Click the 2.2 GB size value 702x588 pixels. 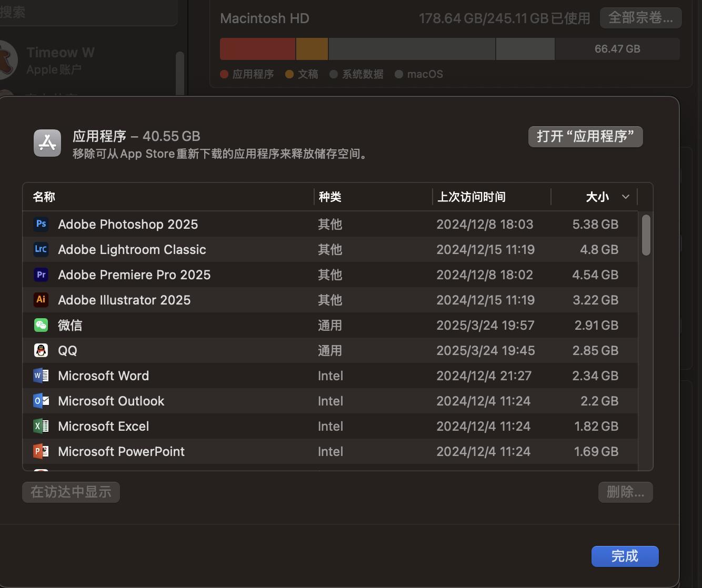pos(599,401)
